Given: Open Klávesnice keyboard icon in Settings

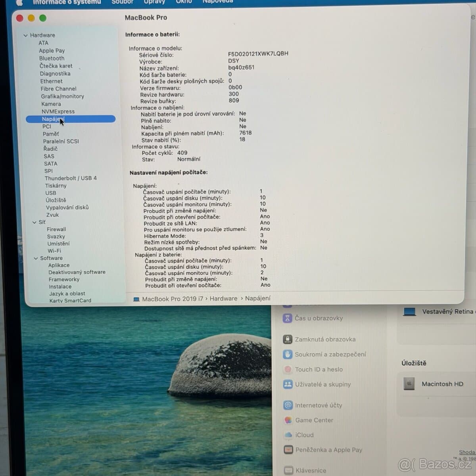Looking at the screenshot, I should click(289, 470).
